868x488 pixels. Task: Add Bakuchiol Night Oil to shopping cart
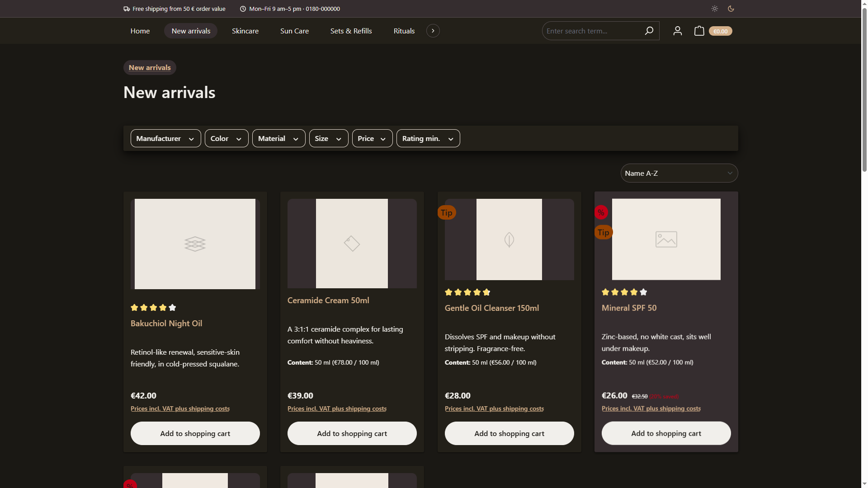pos(195,433)
